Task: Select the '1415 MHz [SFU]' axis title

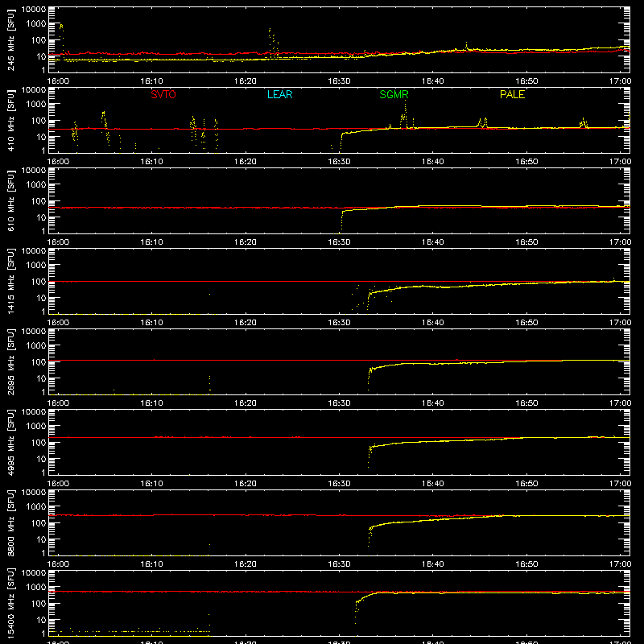Action: (11, 281)
